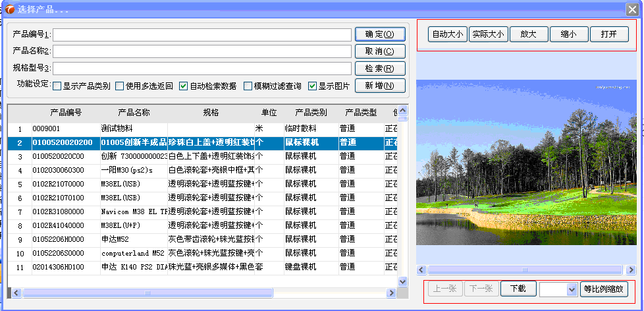Image resolution: width=644 pixels, height=311 pixels.
Task: Toggle the 使用多选返回 checkbox
Action: [x=119, y=86]
